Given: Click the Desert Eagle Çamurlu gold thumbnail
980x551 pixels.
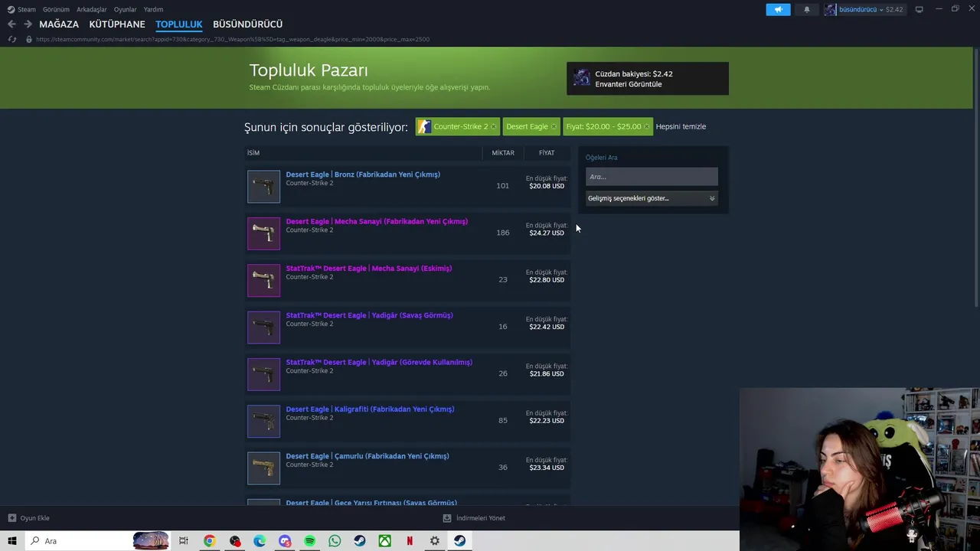Looking at the screenshot, I should [x=263, y=468].
